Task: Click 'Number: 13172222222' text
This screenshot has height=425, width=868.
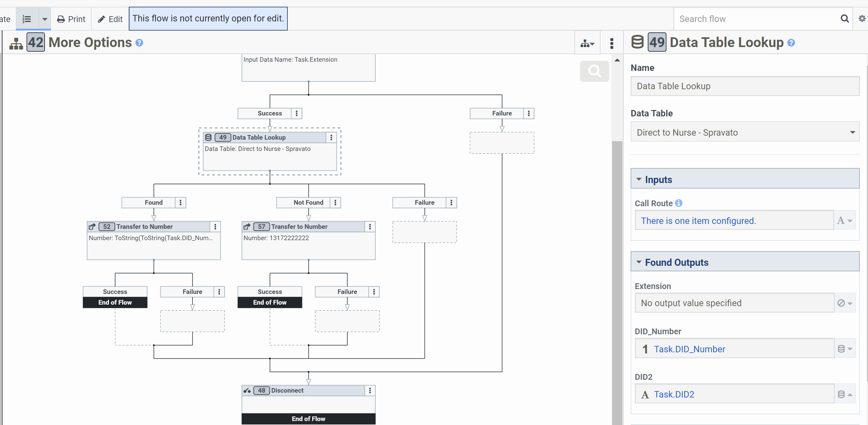Action: pyautogui.click(x=276, y=238)
